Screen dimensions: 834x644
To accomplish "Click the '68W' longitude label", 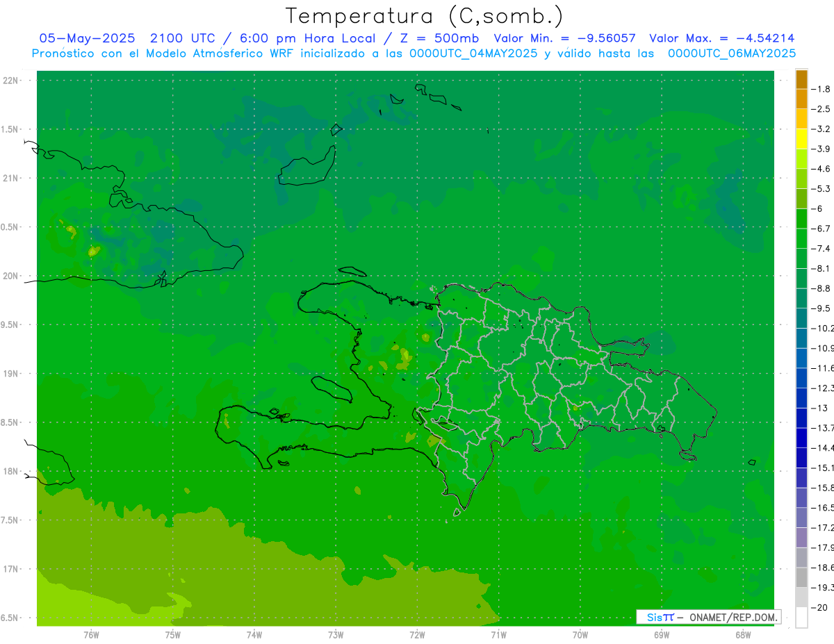I will click(743, 635).
